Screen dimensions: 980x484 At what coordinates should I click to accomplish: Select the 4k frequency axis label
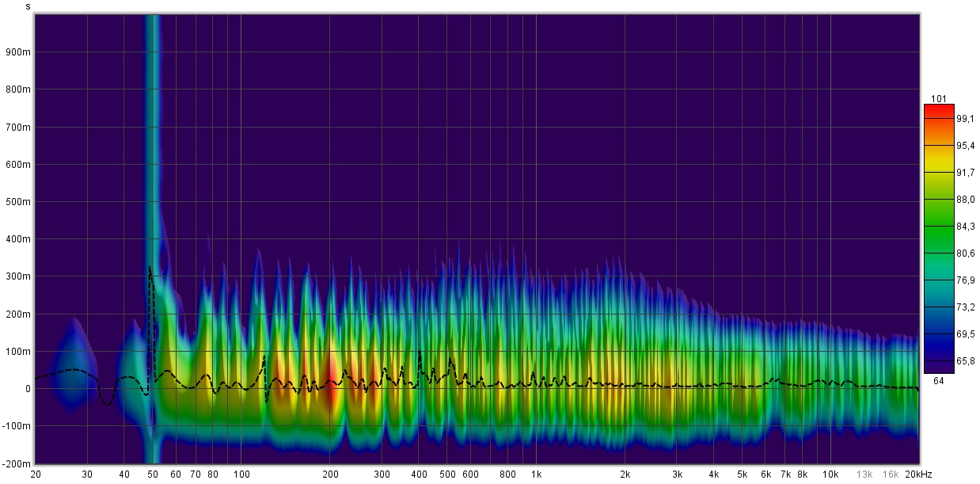click(714, 474)
